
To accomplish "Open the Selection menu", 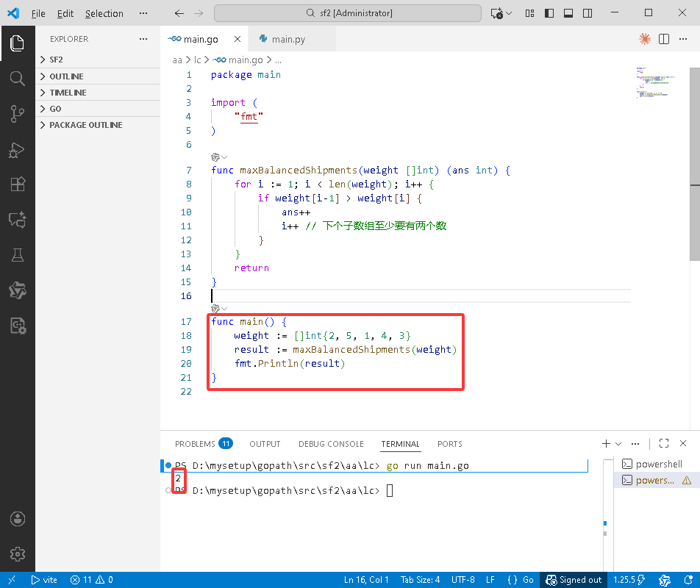I will point(104,13).
